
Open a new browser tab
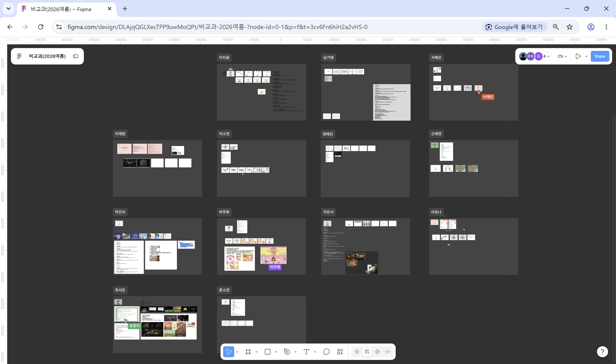pyautogui.click(x=125, y=9)
